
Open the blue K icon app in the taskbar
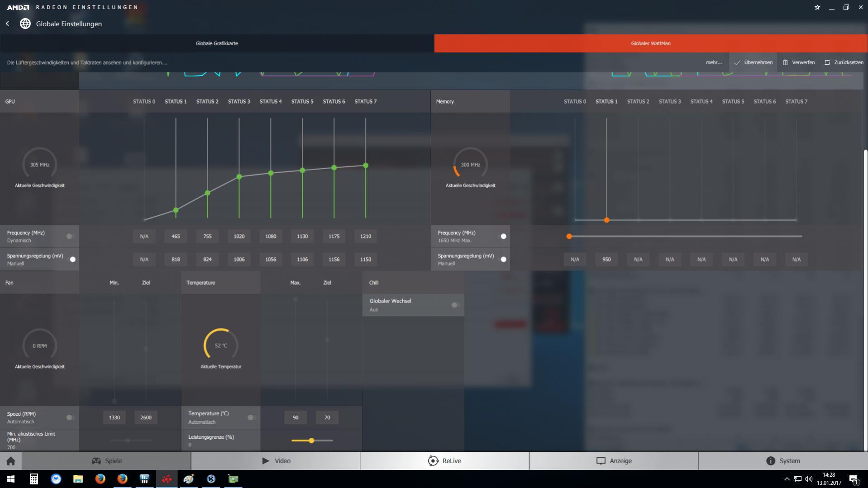point(211,479)
